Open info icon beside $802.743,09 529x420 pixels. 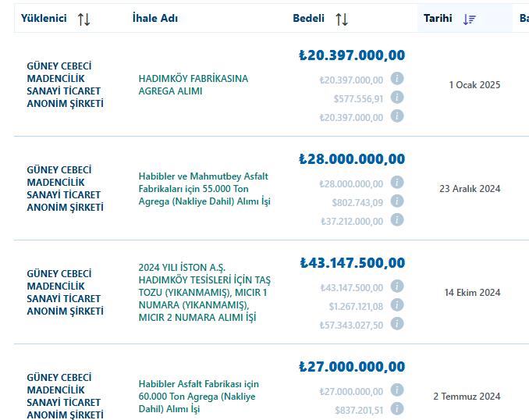pos(397,201)
